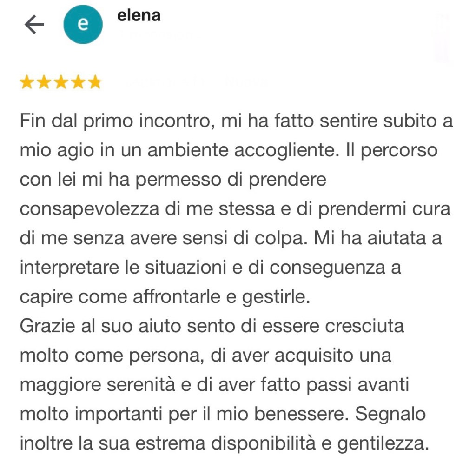The width and height of the screenshot is (476, 463).
Task: Click the line starting "consapevolezza di me stessa"
Action: [x=235, y=209]
